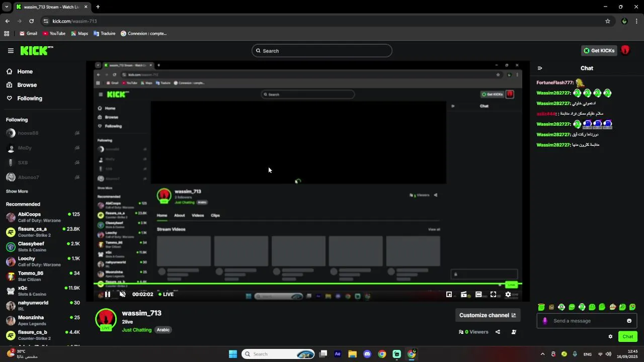Share the stream via share icon
The image size is (644, 362).
click(498, 332)
